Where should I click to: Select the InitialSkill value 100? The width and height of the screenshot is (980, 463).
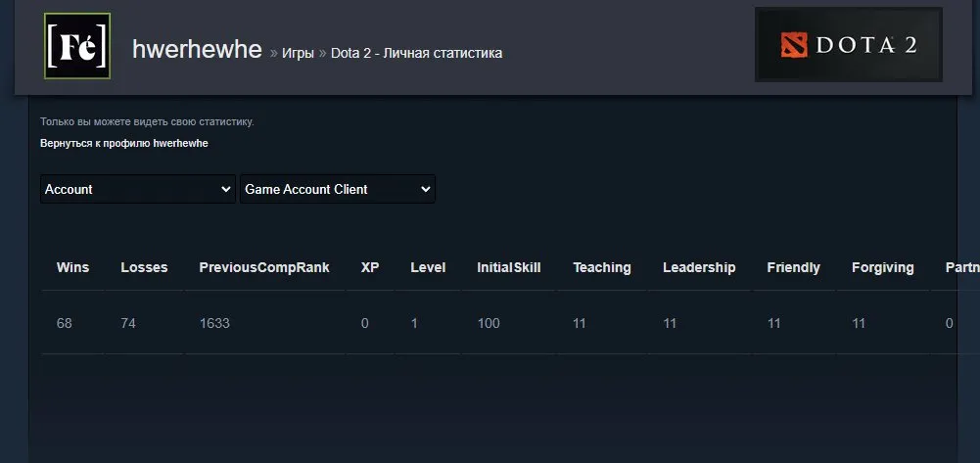tap(489, 323)
